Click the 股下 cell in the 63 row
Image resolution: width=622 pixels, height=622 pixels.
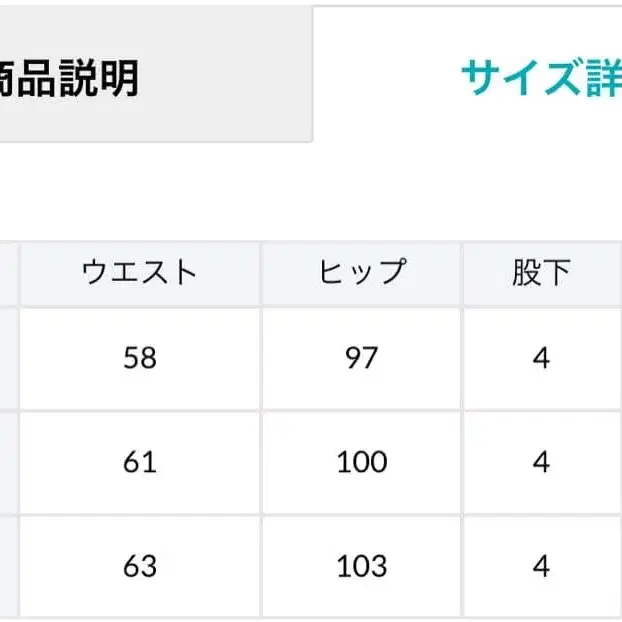[541, 566]
